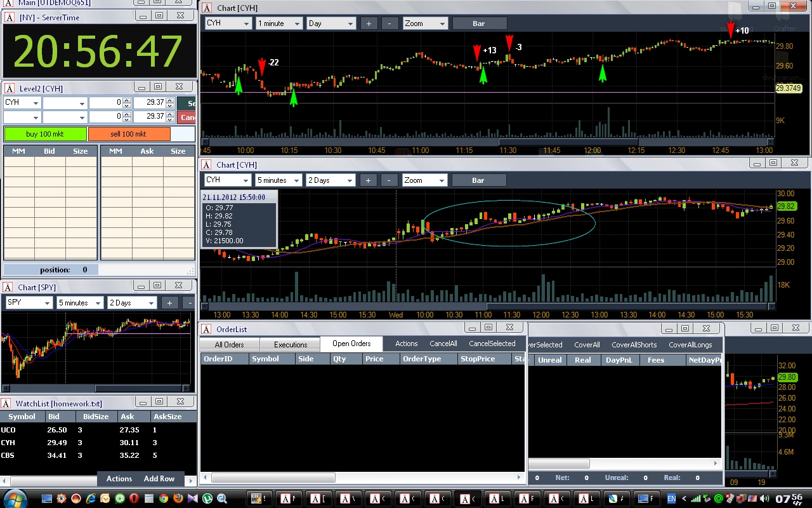Select the Open Orders tab

[x=351, y=344]
